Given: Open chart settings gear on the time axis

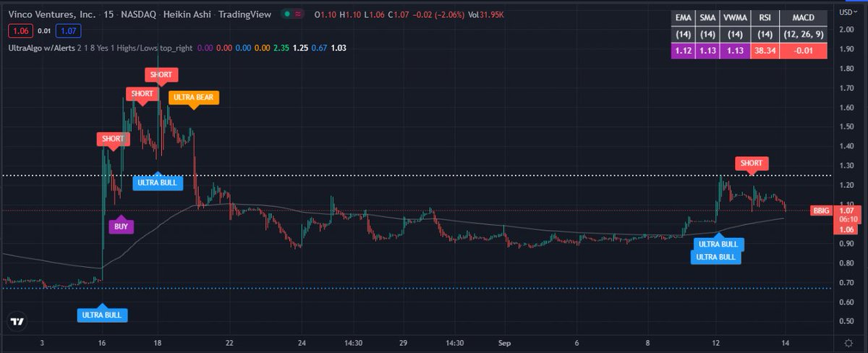Looking at the screenshot, I should click(x=847, y=341).
